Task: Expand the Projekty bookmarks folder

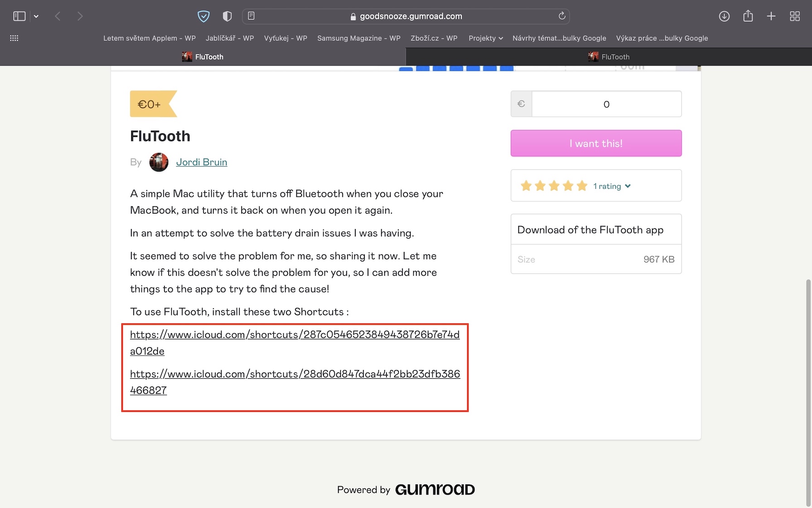Action: tap(486, 38)
